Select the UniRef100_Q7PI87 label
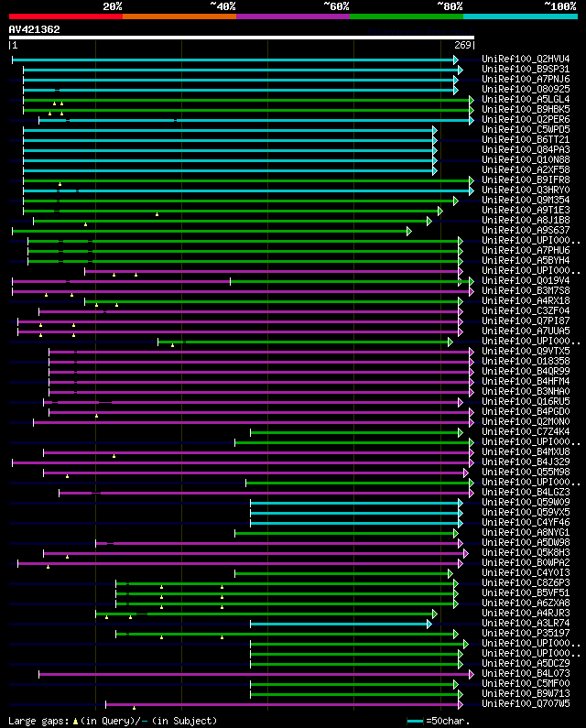This screenshot has width=586, height=728. [x=526, y=321]
